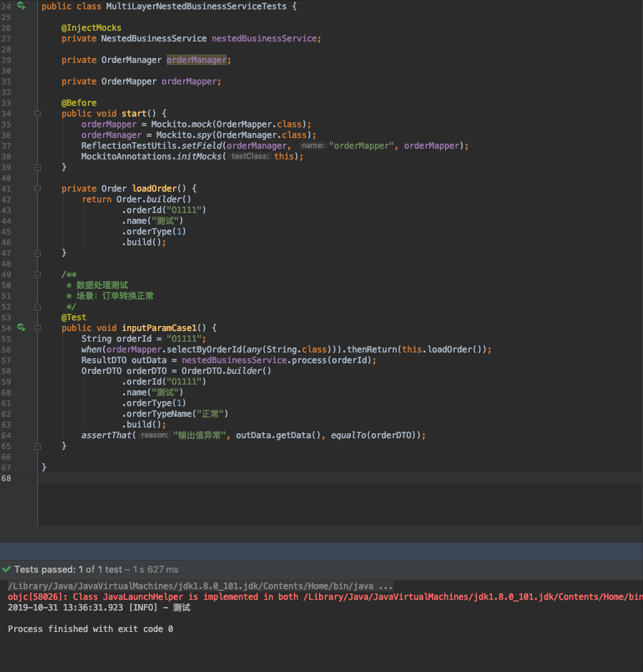
Task: Click line number 54 in the gutter
Action: [x=6, y=327]
